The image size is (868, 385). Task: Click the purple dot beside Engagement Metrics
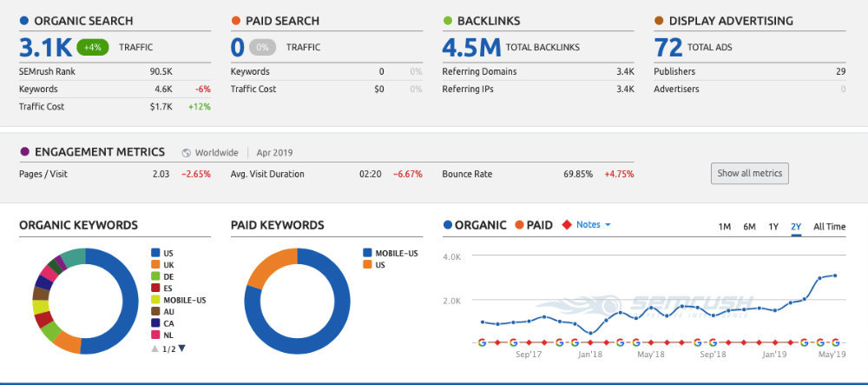point(23,152)
